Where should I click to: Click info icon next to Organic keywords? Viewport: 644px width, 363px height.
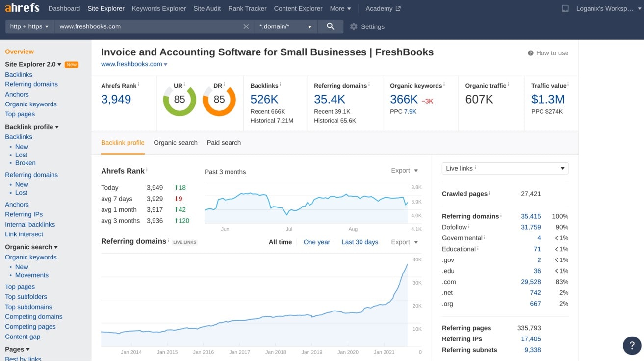444,84
